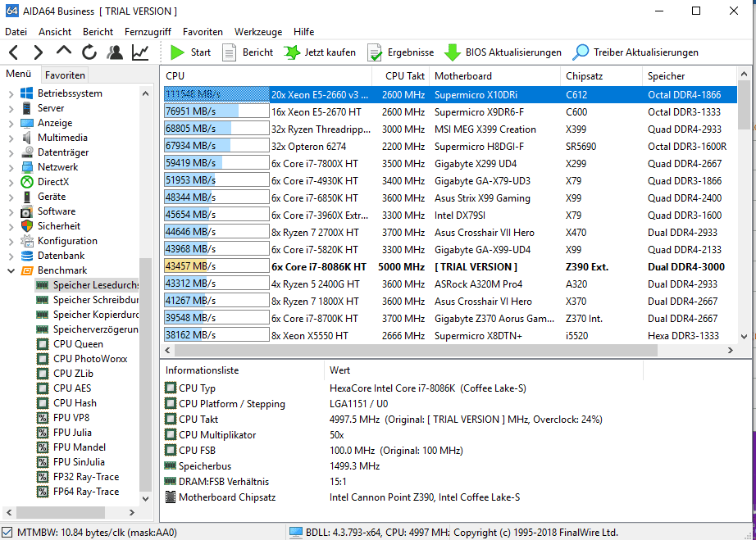The height and width of the screenshot is (540, 756).
Task: Select the Anzeige monitor icon
Action: click(27, 123)
